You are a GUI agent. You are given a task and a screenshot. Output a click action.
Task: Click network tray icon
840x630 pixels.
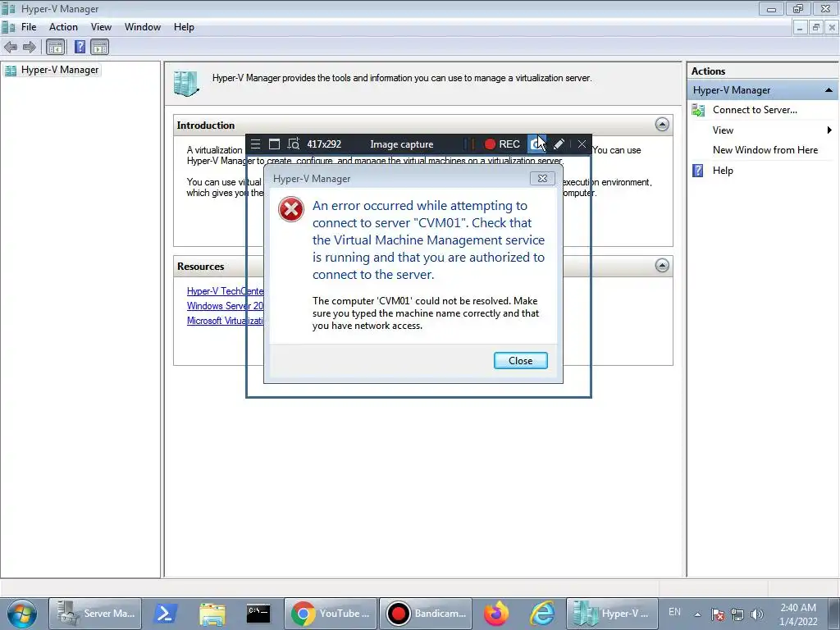(x=737, y=614)
